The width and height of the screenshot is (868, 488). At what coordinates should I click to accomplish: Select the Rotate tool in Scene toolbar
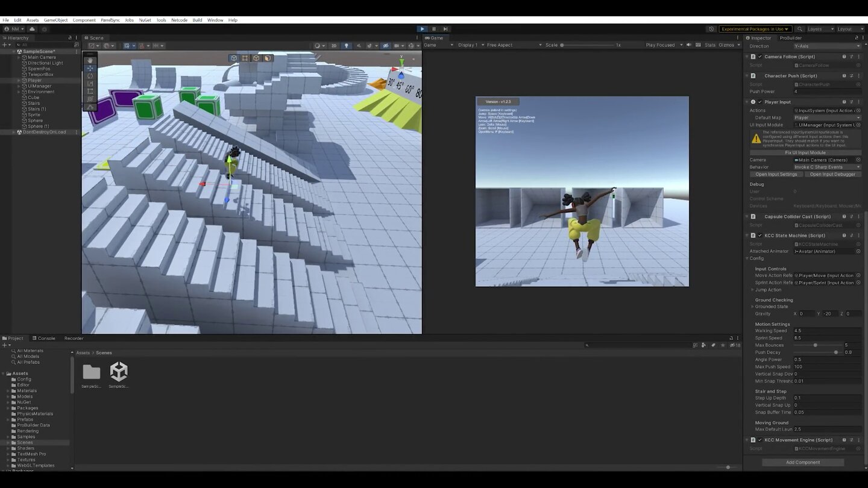pyautogui.click(x=90, y=76)
